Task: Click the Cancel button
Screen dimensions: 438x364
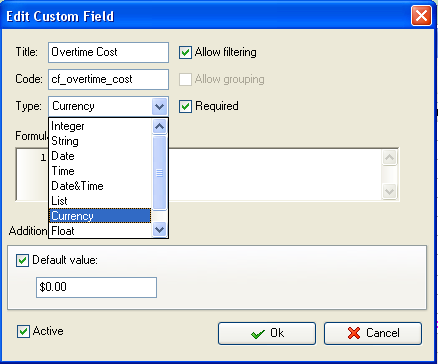Action: pyautogui.click(x=373, y=333)
